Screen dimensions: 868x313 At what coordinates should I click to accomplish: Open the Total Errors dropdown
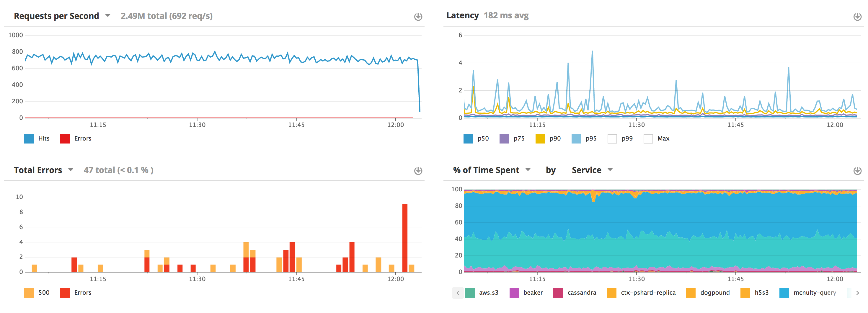click(x=71, y=169)
